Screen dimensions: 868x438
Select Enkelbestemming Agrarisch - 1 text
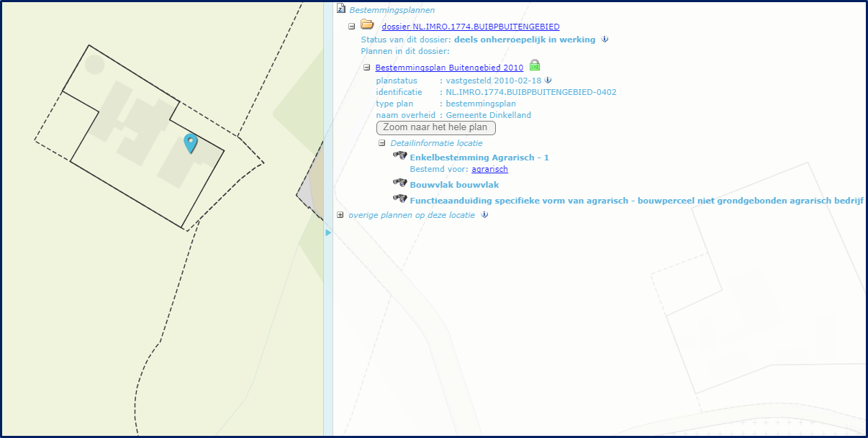(479, 158)
